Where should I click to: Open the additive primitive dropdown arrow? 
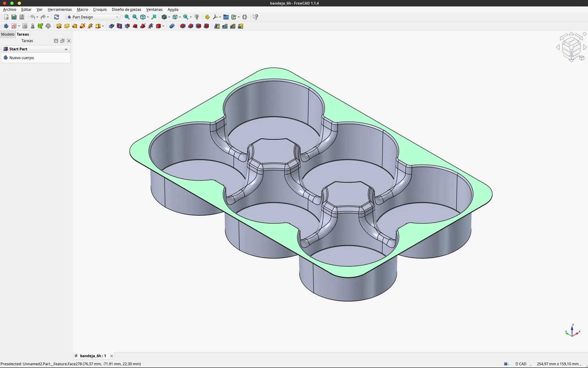[103, 26]
